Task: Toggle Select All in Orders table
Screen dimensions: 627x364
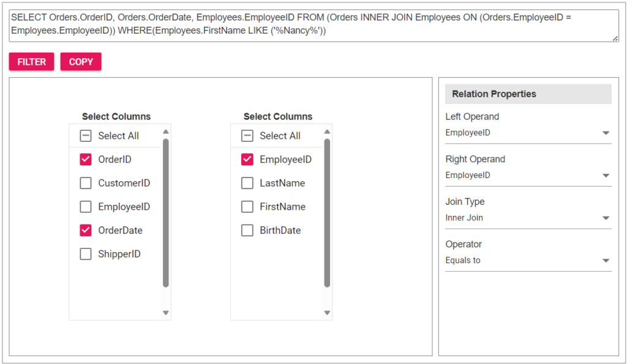Action: [86, 136]
